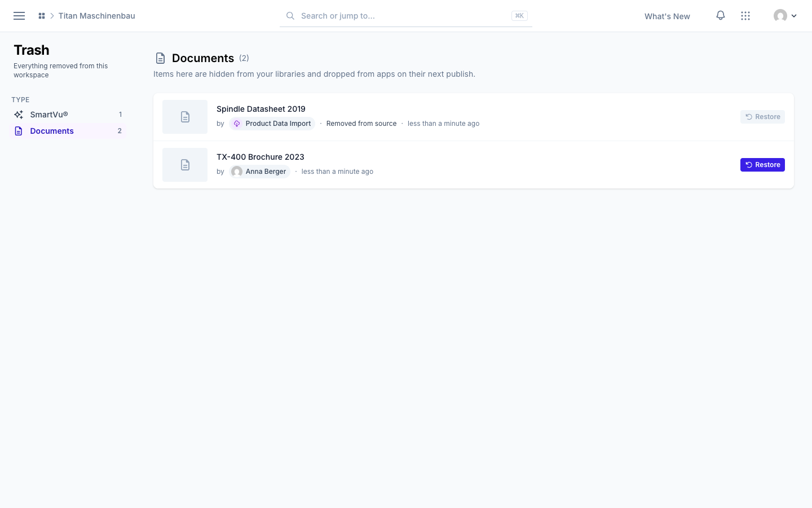The width and height of the screenshot is (812, 508).
Task: Click the Documents heading icon
Action: coord(161,58)
